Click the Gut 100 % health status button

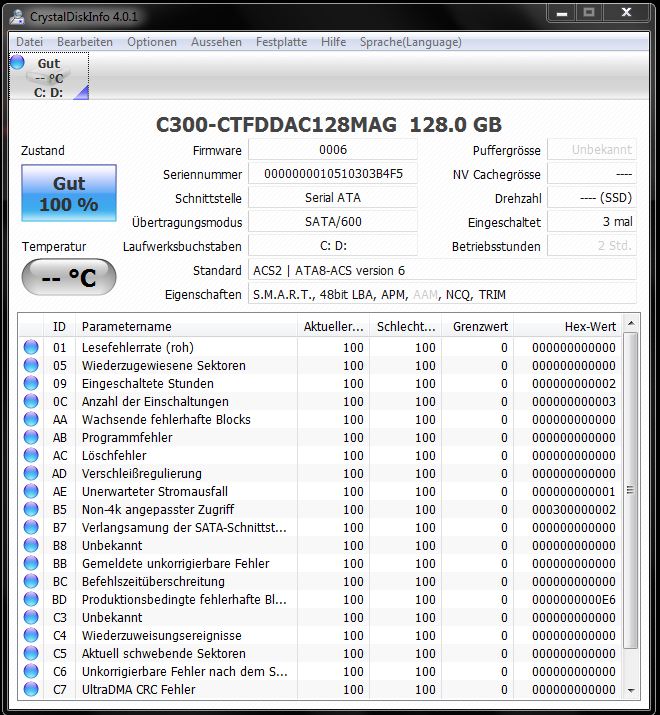(69, 193)
